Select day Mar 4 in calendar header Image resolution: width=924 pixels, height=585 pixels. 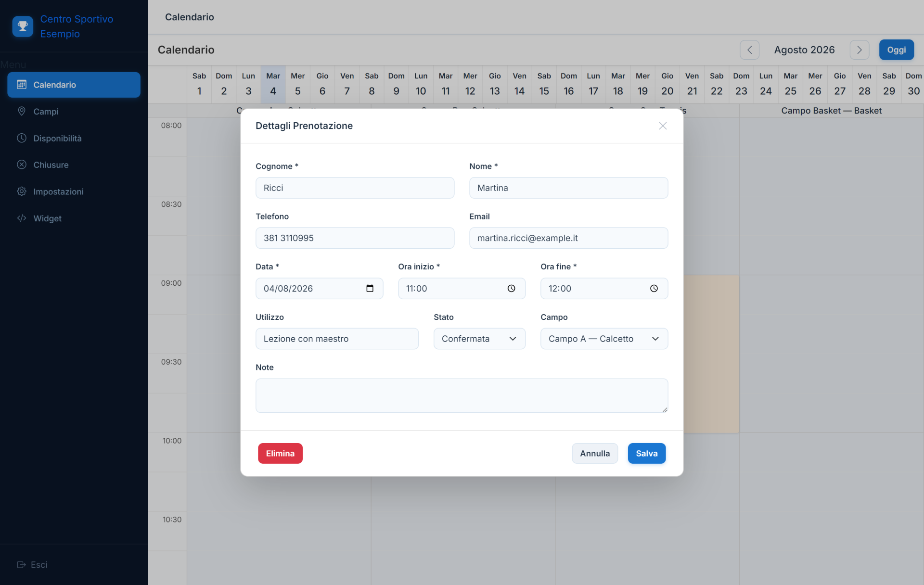pyautogui.click(x=273, y=84)
